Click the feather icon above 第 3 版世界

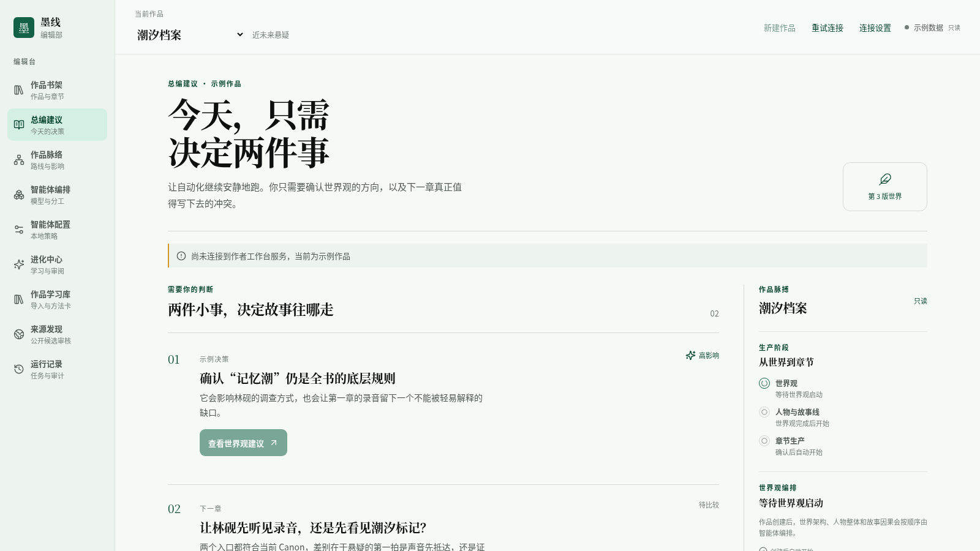click(885, 179)
